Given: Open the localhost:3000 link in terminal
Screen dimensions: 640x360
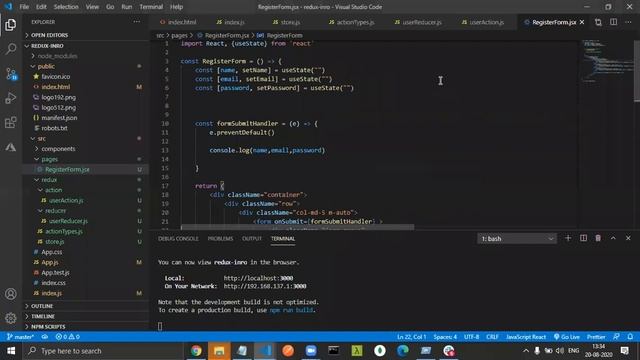Looking at the screenshot, I should 258,278.
